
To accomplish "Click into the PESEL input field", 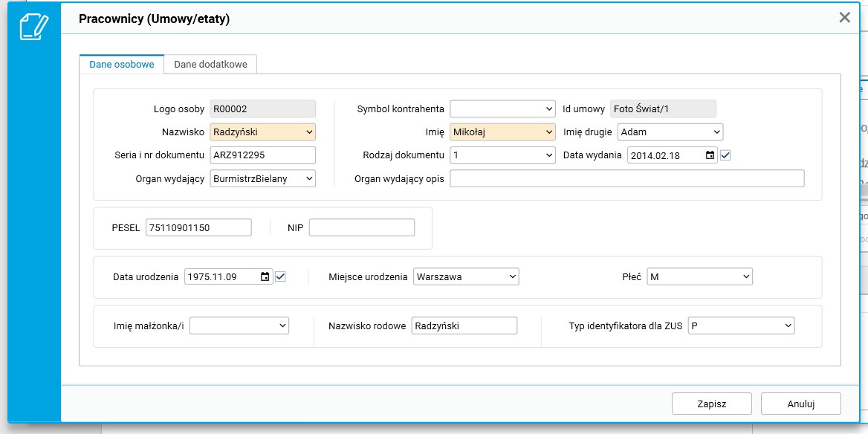I will click(x=198, y=228).
